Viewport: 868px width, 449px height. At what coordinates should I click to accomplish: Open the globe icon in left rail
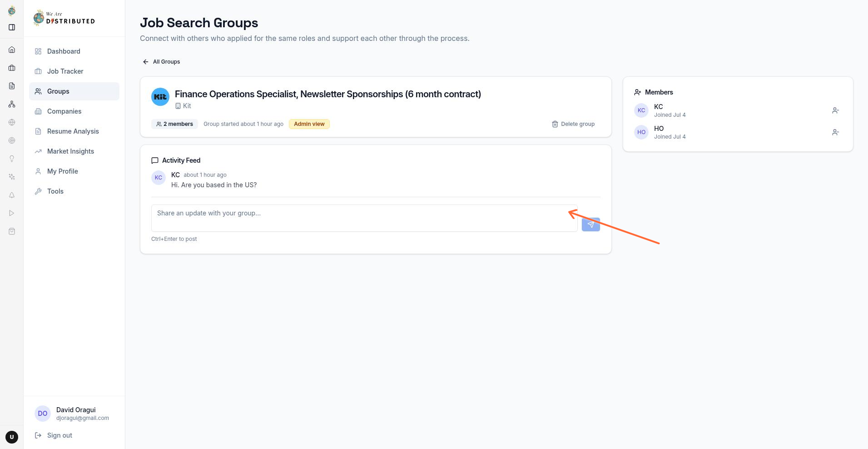point(12,122)
